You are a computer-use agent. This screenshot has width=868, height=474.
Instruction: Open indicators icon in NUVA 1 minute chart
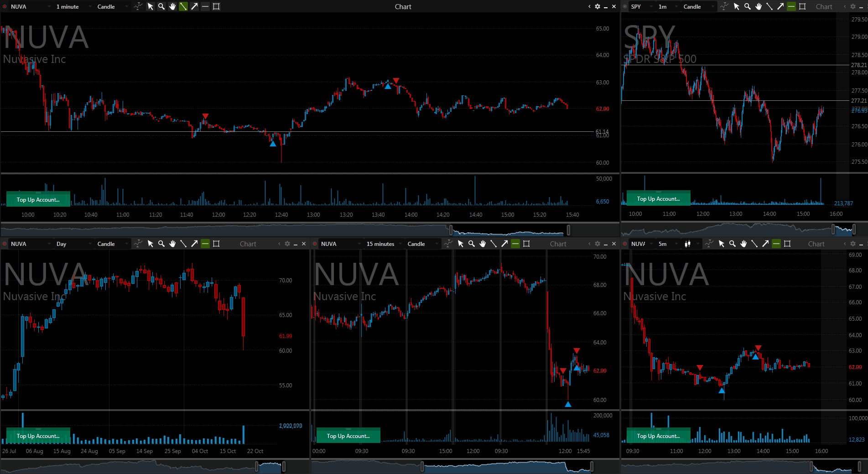[138, 6]
